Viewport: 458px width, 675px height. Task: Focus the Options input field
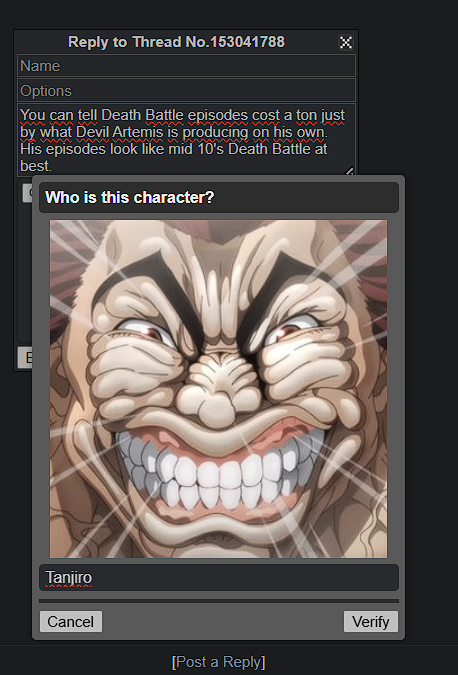click(x=186, y=90)
